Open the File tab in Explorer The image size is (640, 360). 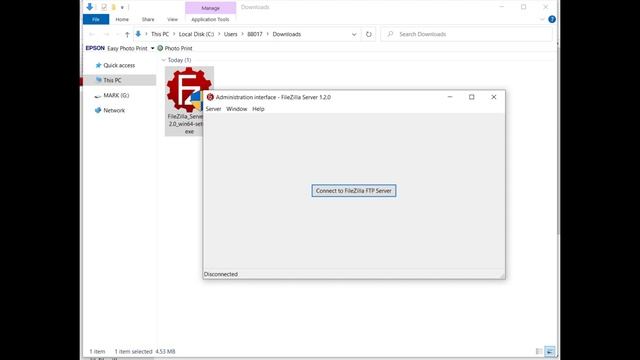tap(96, 19)
